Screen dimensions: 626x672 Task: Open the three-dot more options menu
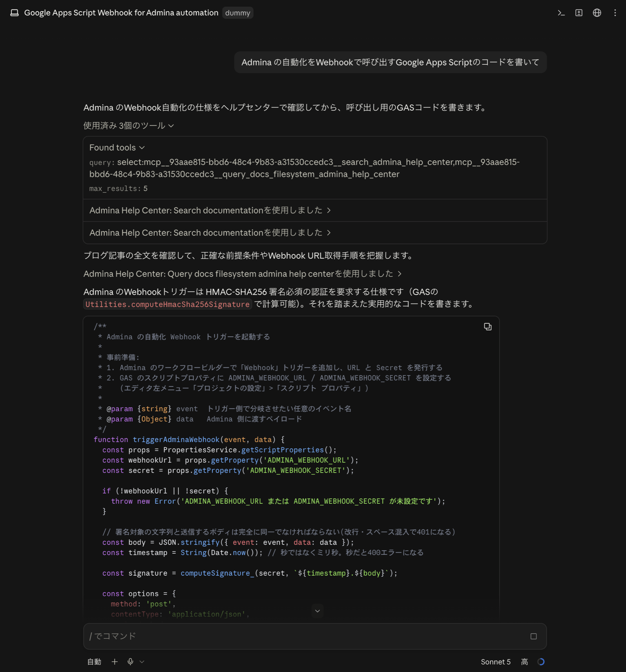click(x=615, y=13)
